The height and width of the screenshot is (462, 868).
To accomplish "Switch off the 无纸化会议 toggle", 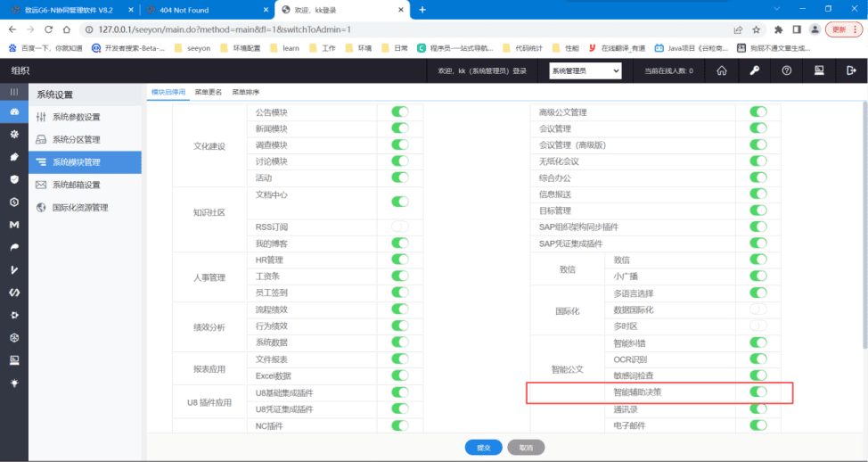I will [x=758, y=161].
